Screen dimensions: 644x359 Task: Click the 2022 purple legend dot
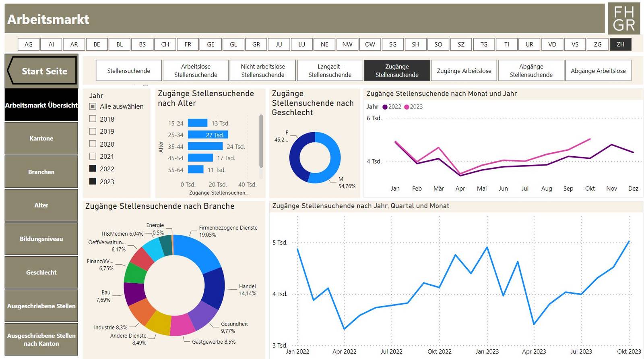(x=385, y=107)
